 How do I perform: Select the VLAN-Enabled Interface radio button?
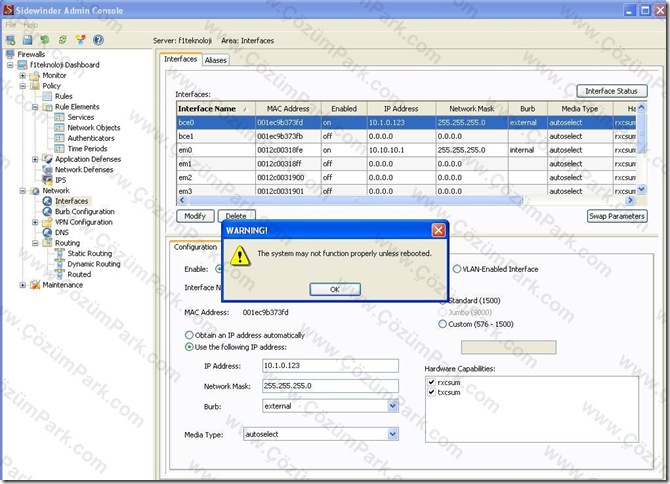click(x=457, y=269)
